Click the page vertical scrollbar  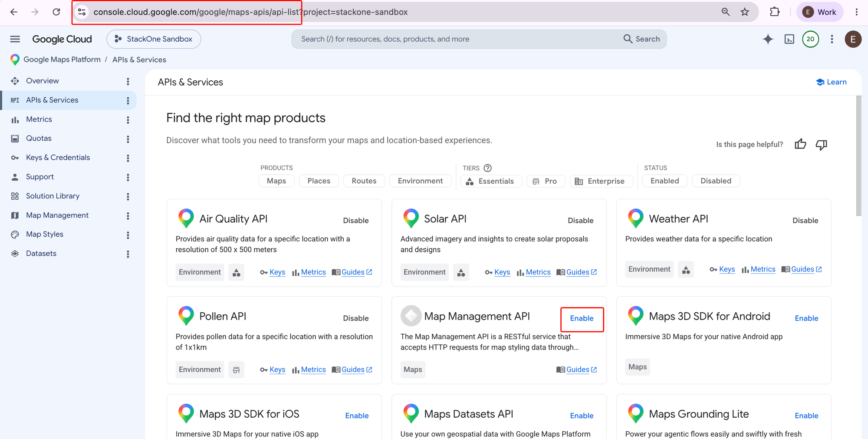pos(858,156)
